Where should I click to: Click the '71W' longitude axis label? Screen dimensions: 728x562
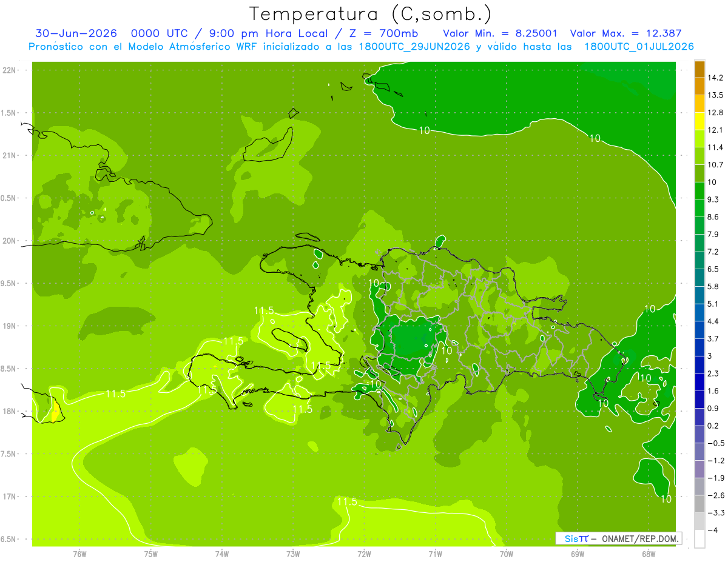435,554
